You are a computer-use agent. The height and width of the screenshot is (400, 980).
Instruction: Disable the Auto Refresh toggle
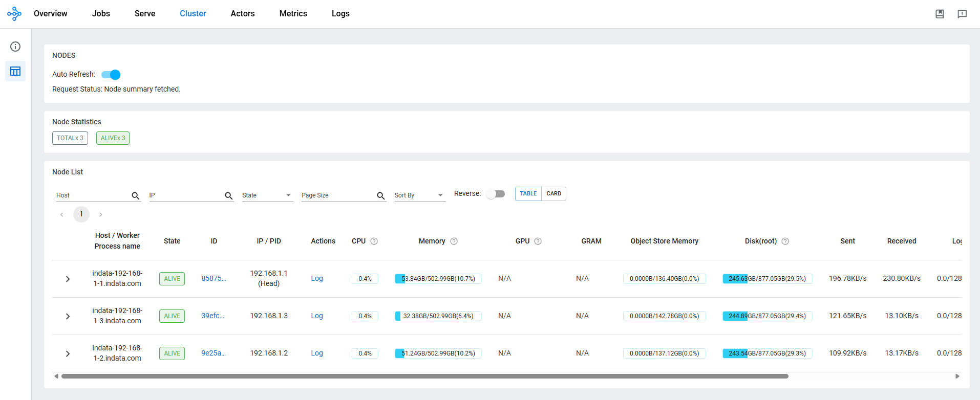(x=111, y=75)
